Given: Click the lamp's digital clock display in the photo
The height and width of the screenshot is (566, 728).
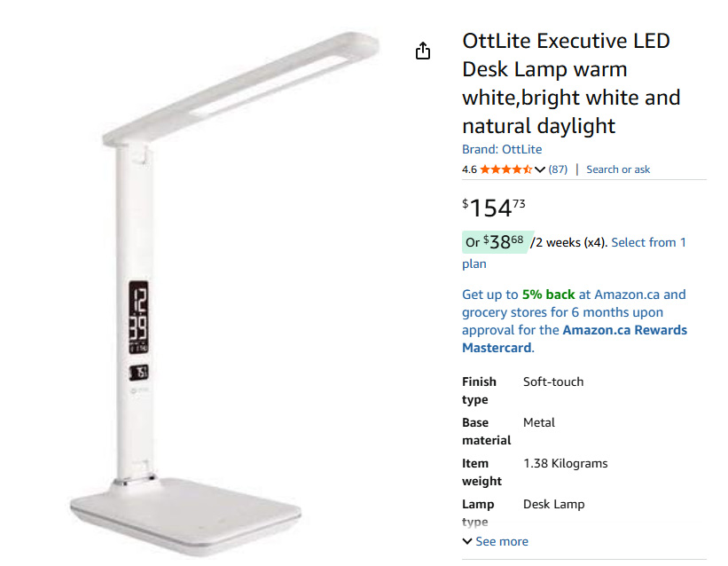Looking at the screenshot, I should point(139,317).
